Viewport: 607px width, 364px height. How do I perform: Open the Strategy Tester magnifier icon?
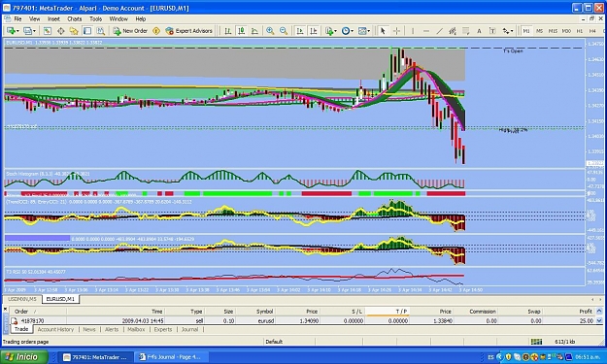click(x=101, y=31)
